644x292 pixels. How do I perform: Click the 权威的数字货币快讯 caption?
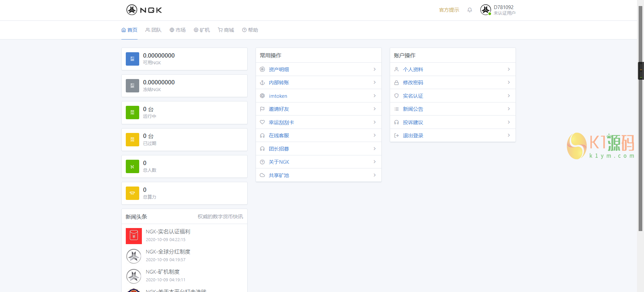220,217
